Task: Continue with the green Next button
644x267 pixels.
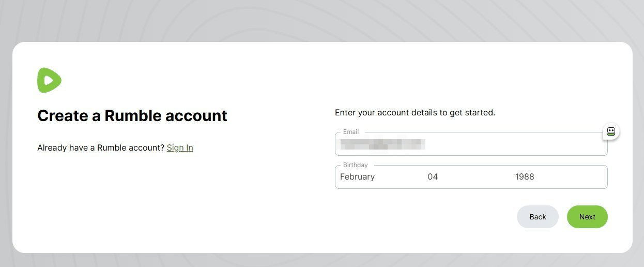Action: [587, 217]
